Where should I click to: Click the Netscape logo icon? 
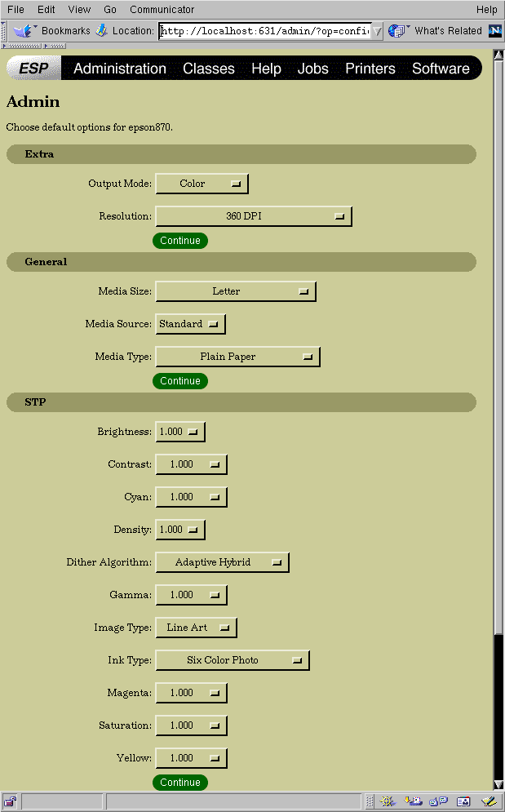pyautogui.click(x=495, y=31)
